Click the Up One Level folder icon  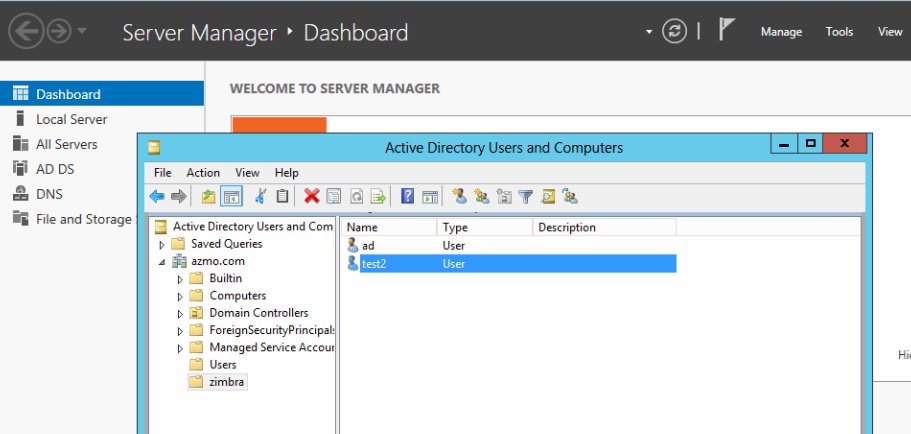coord(209,197)
